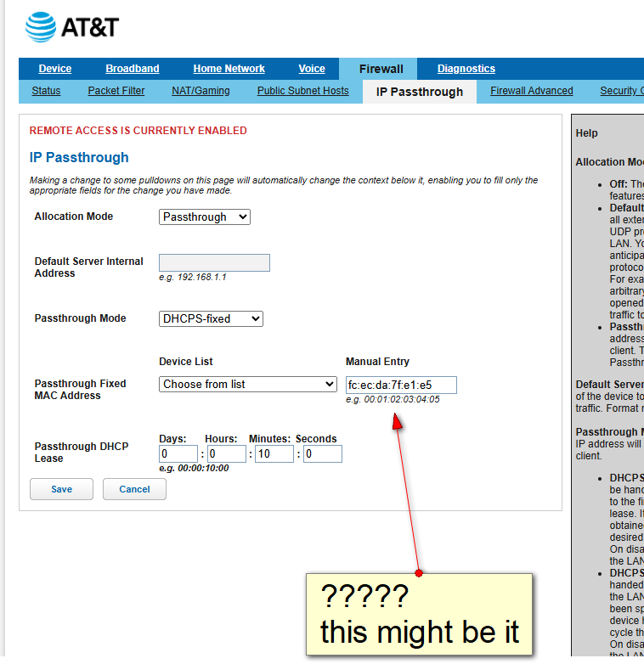Open Public Subnet Hosts page
Viewport: 644px width, 664px height.
[x=302, y=91]
